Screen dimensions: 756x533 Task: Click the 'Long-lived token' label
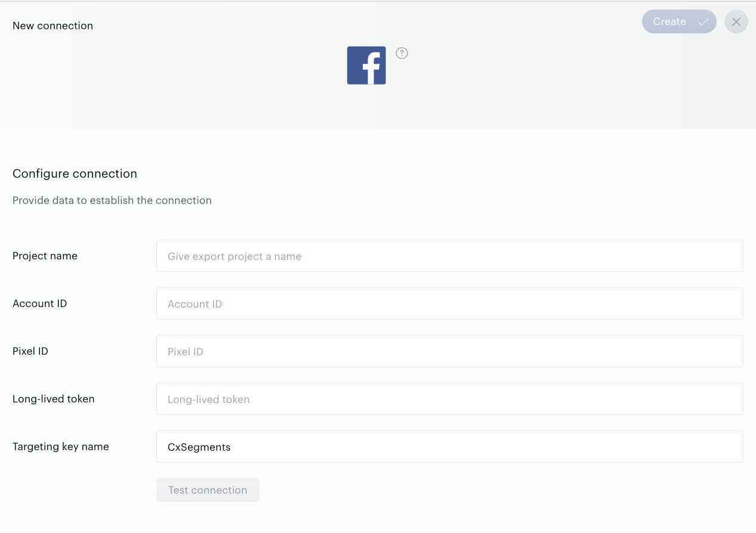(x=54, y=399)
